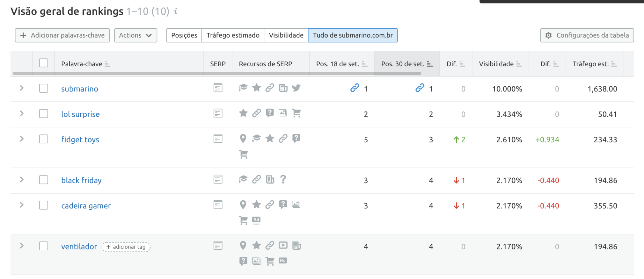Click the info icon next to rankings title
Viewport: 644px width, 279px height.
click(176, 11)
